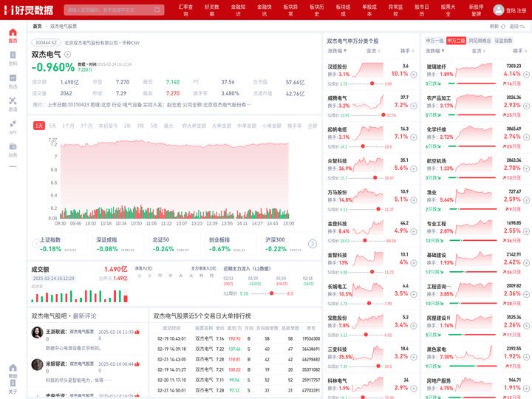Image resolution: width=532 pixels, height=399 pixels.
Task: Open the 自选 watchlist icon in sidebar
Action: coord(13,78)
